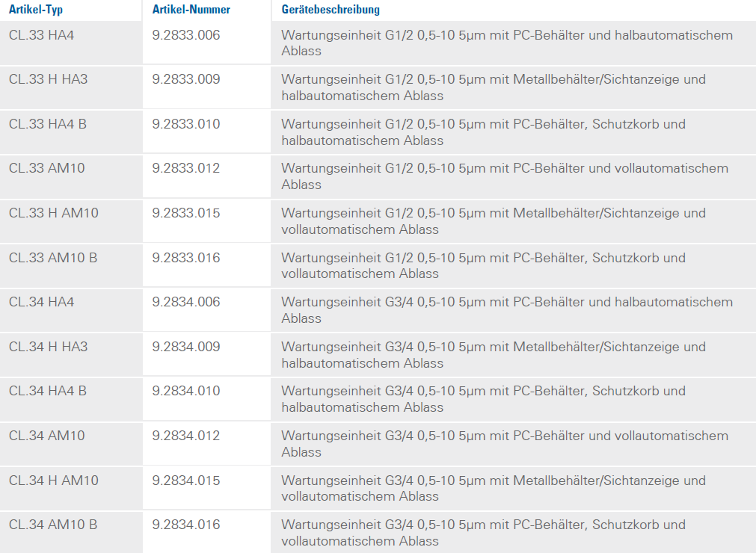Screen dimensions: 756x553
Task: Select article number 9.2833.006
Action: click(186, 35)
